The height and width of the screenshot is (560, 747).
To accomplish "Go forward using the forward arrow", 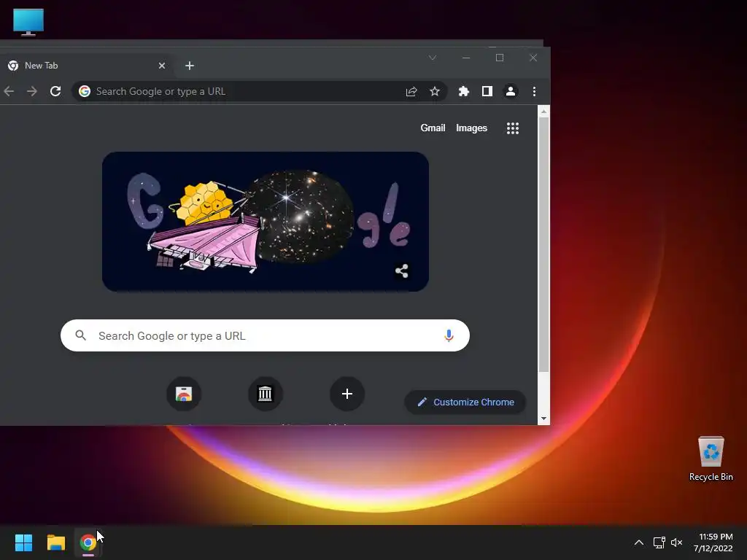I will coord(32,91).
